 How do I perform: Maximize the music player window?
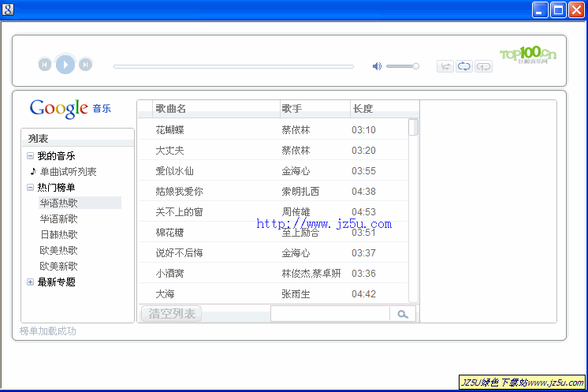pos(558,9)
